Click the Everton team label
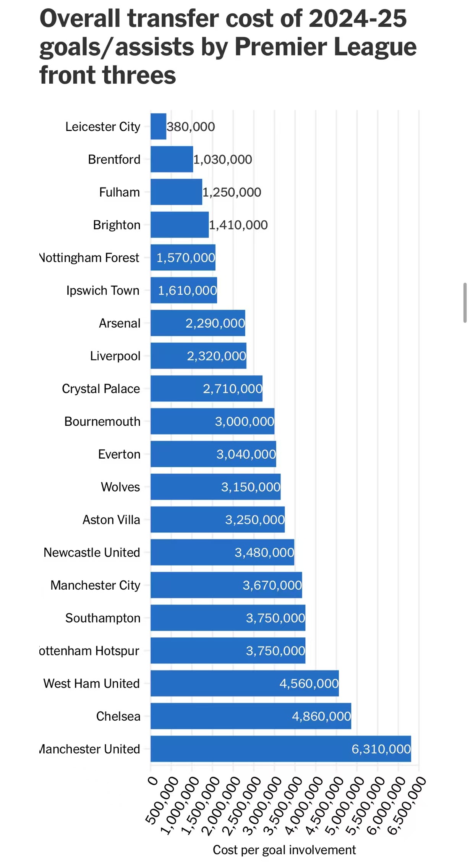This screenshot has height=868, width=470. click(x=119, y=454)
